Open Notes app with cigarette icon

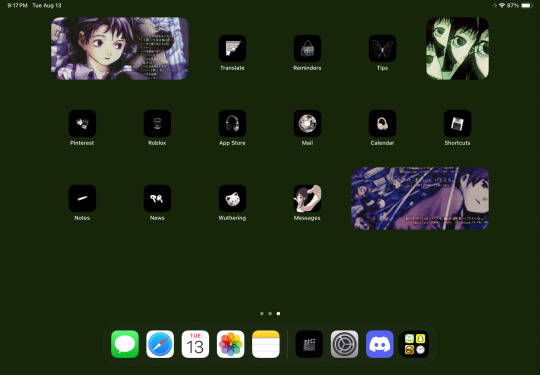(x=82, y=199)
